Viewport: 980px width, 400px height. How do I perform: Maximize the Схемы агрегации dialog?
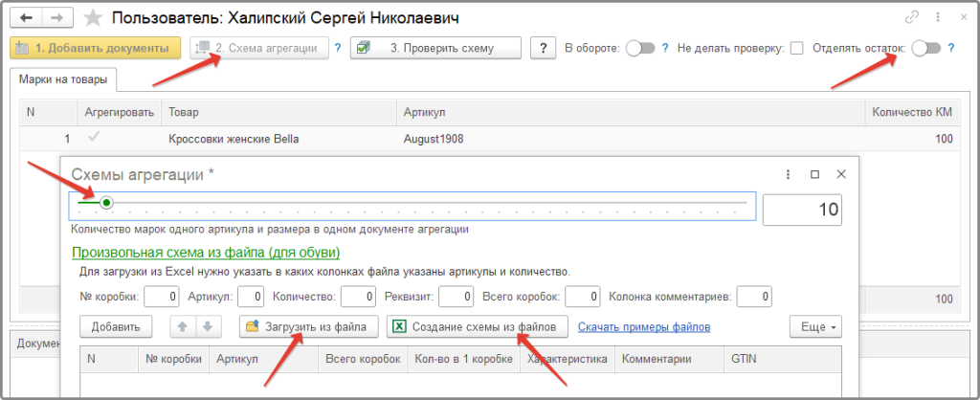[x=814, y=174]
